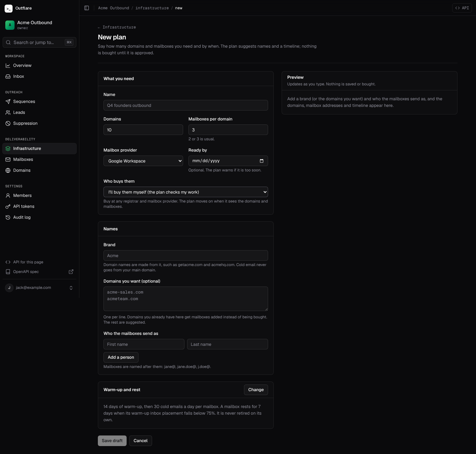Click the Suppression ban icon

(x=8, y=123)
